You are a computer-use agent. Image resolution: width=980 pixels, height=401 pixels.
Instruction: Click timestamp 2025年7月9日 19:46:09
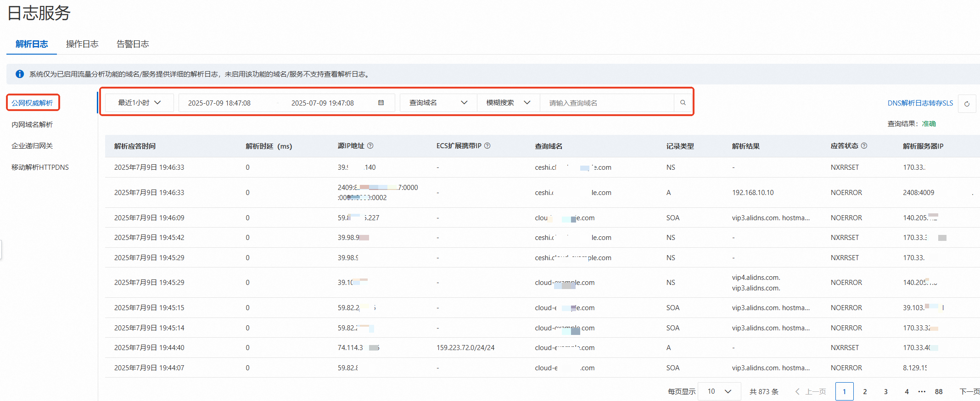click(x=149, y=218)
